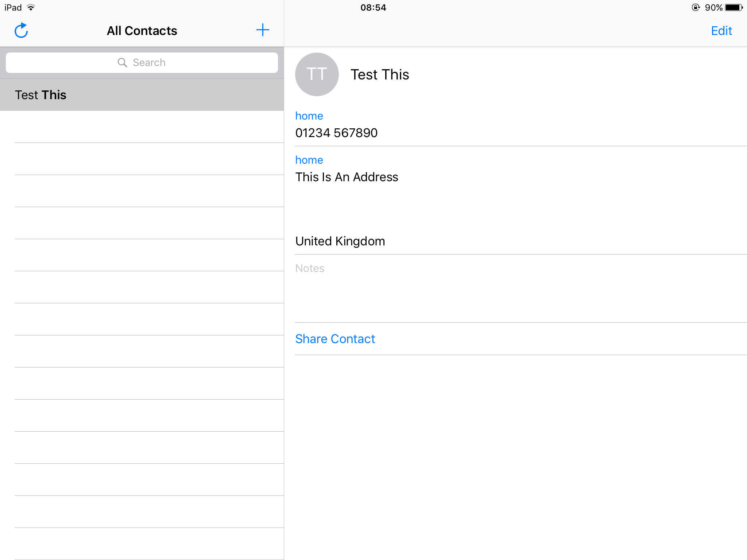Tap the All Contacts title
Image resolution: width=747 pixels, height=560 pixels.
(x=142, y=31)
